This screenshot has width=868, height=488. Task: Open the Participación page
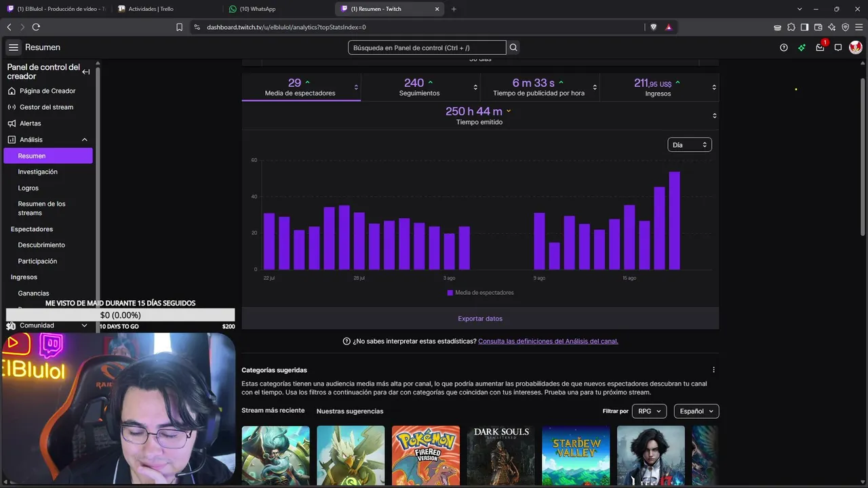coord(37,262)
